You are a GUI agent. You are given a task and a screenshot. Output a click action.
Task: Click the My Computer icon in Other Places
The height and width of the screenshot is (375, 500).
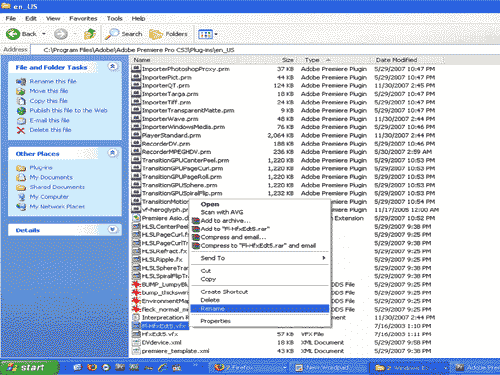pyautogui.click(x=21, y=197)
